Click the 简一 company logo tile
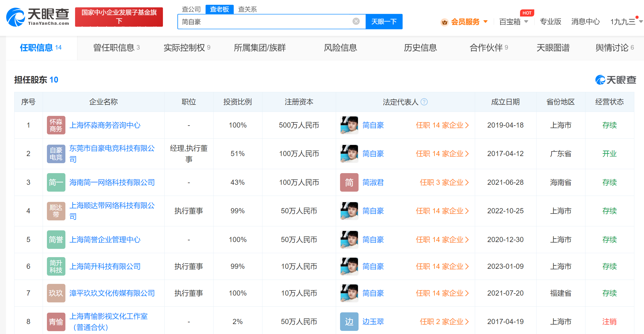Image resolution: width=644 pixels, height=334 pixels. click(56, 182)
